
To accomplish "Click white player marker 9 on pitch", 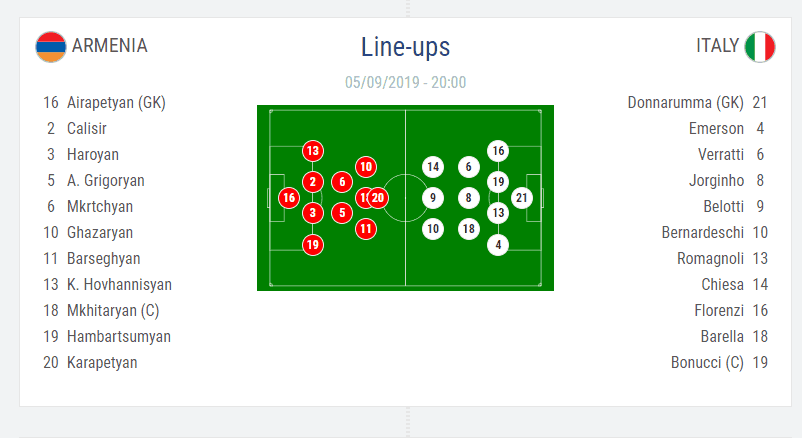I will click(x=433, y=198).
